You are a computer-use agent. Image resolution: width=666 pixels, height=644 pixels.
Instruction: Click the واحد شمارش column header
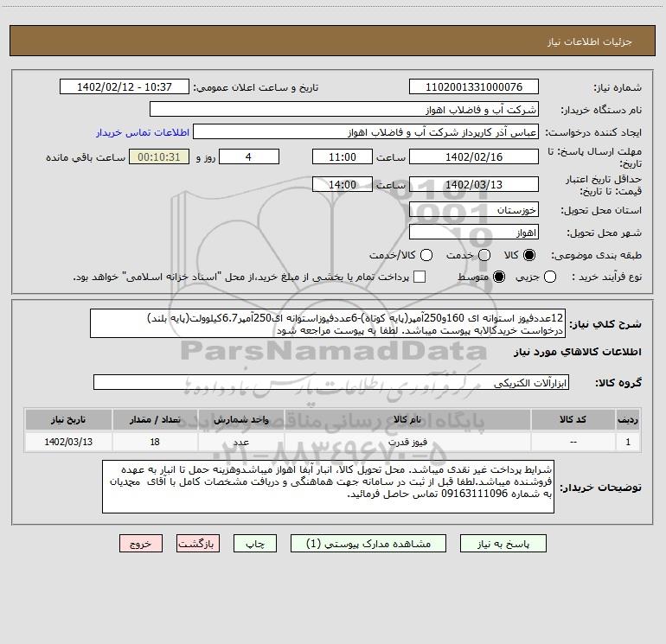240,419
